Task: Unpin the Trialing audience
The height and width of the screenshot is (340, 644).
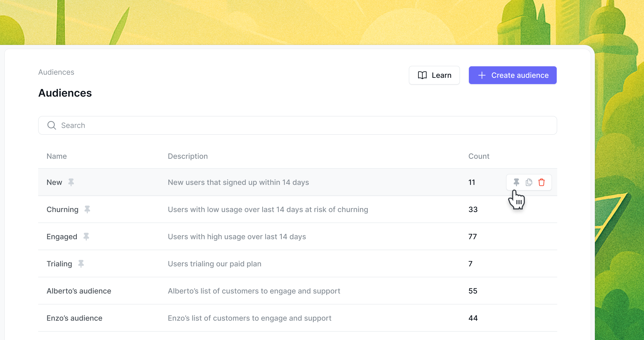Action: (81, 264)
